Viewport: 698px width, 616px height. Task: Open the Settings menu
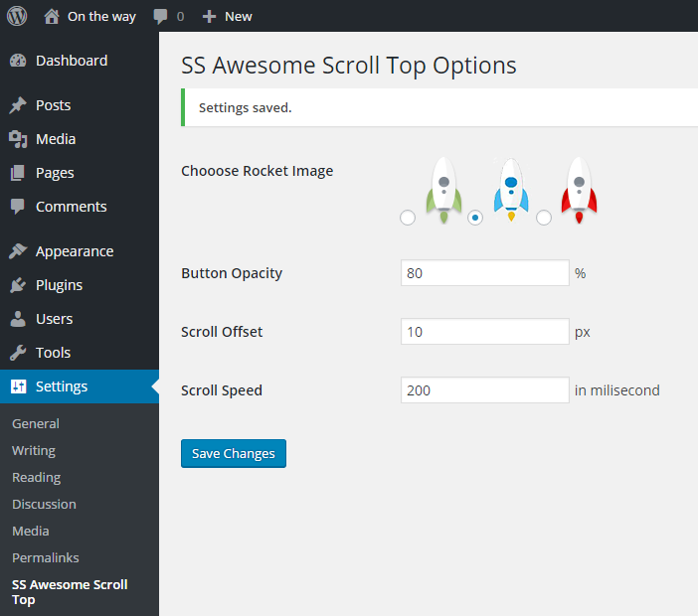coord(80,386)
